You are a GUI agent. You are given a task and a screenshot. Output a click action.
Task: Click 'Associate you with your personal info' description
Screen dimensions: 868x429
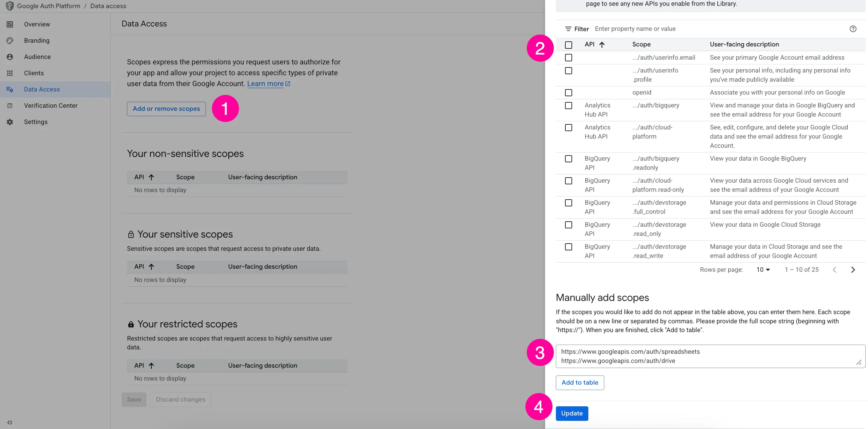tap(777, 93)
